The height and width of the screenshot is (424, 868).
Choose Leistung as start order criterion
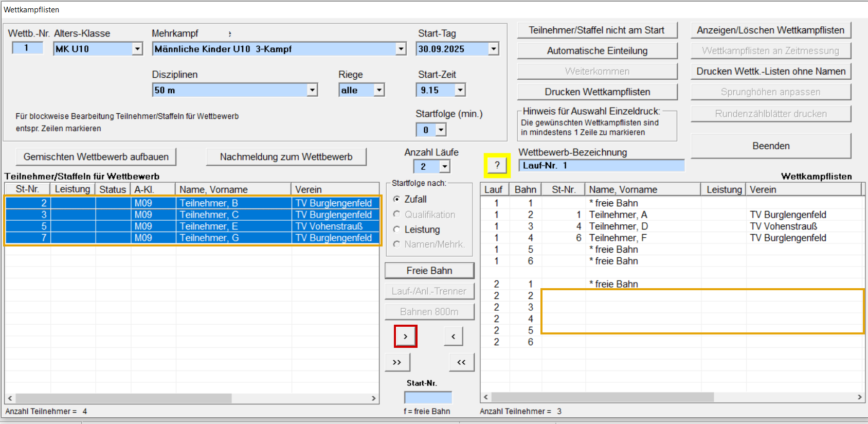pos(396,229)
